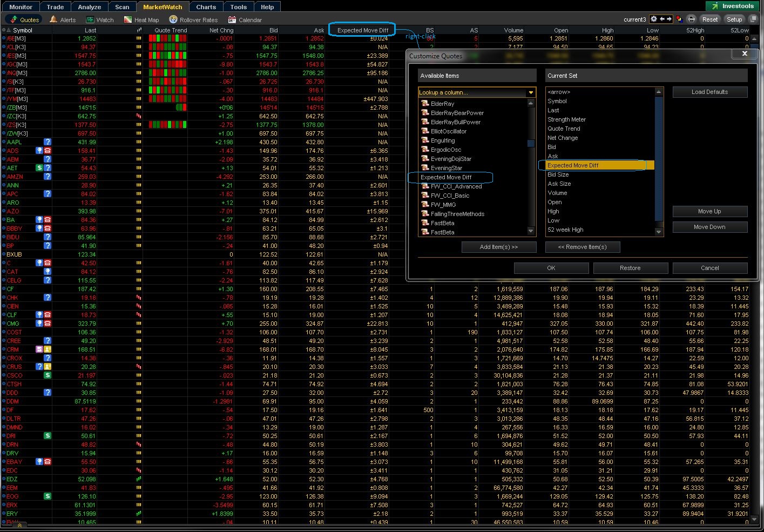Click the dollar icon on the CSCO row
The height and width of the screenshot is (532, 764).
pyautogui.click(x=48, y=375)
